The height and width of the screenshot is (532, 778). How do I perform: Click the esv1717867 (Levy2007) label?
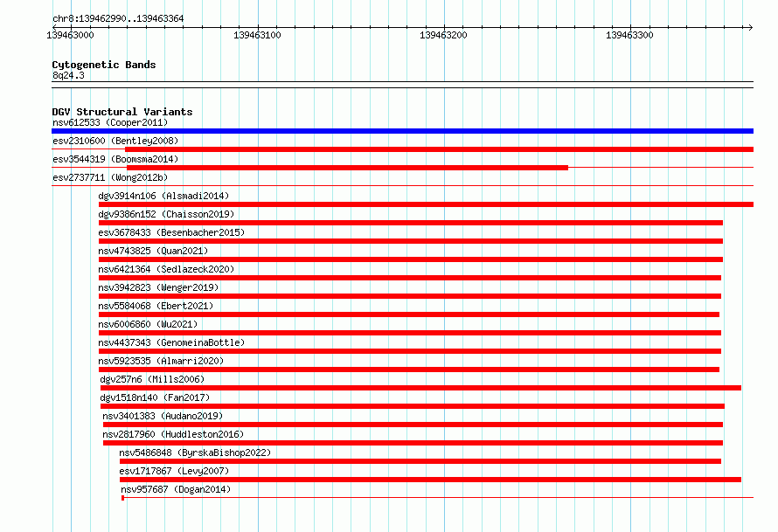tap(174, 471)
